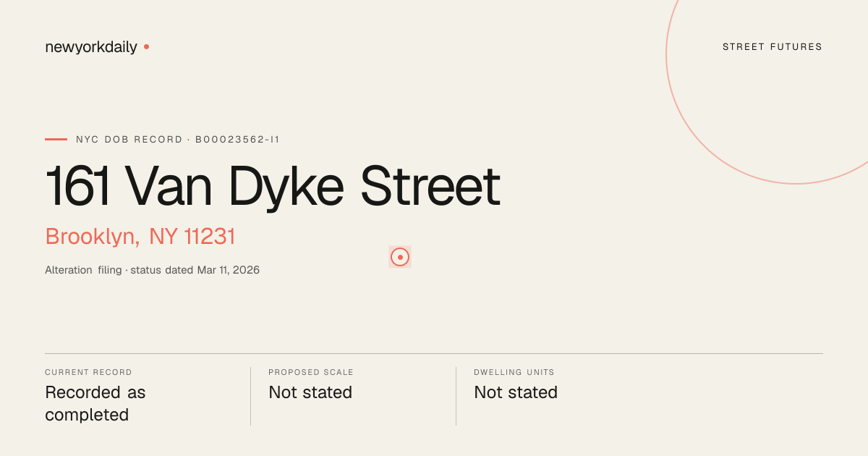Click the orange dash before NYC DOB RECORD
This screenshot has width=868, height=456.
click(x=56, y=139)
